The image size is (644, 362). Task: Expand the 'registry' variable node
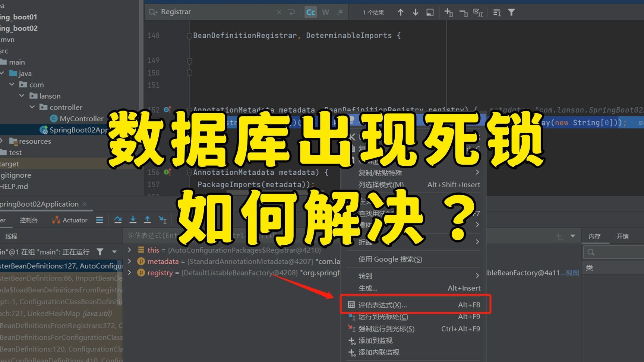tap(130, 273)
